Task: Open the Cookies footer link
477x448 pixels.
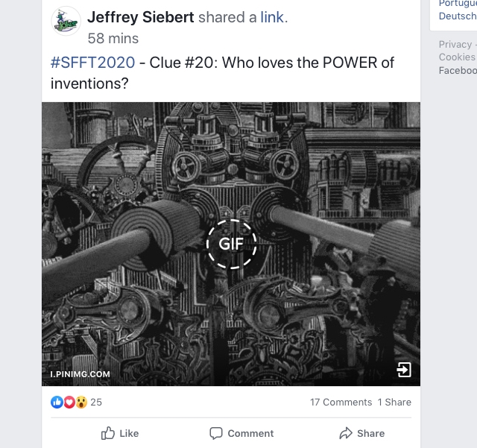Action: click(x=457, y=57)
